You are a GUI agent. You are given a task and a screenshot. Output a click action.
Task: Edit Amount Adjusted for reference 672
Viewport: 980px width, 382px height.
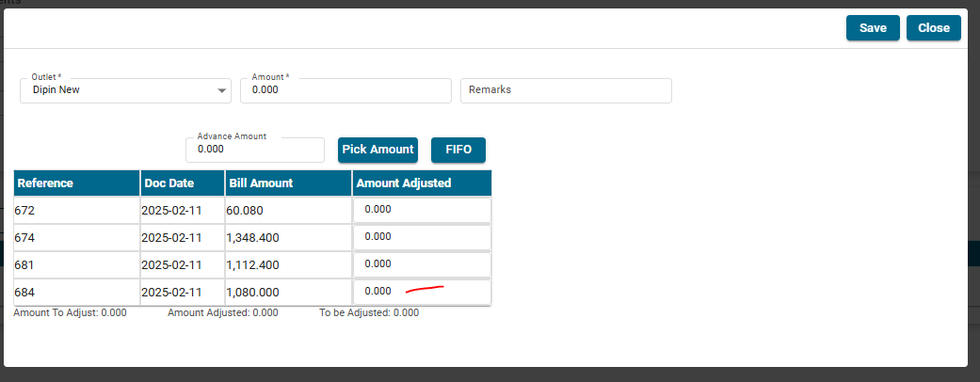[x=422, y=210]
